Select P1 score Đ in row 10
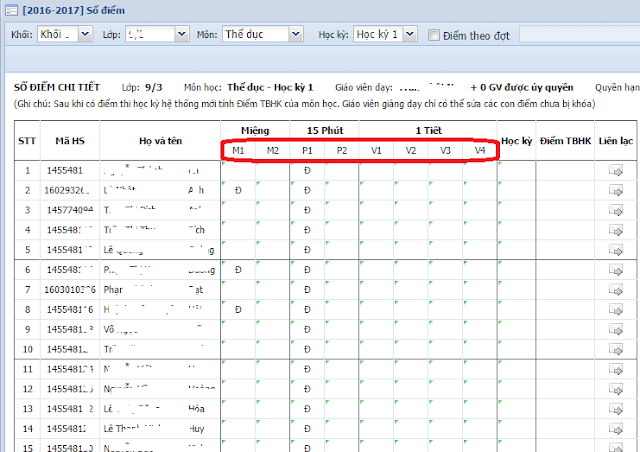 click(x=307, y=349)
